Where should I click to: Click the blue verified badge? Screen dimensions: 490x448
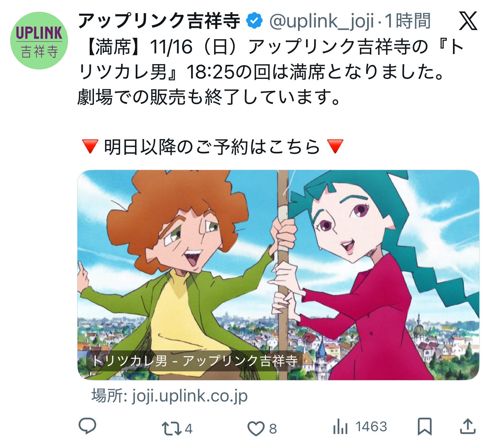pos(255,21)
